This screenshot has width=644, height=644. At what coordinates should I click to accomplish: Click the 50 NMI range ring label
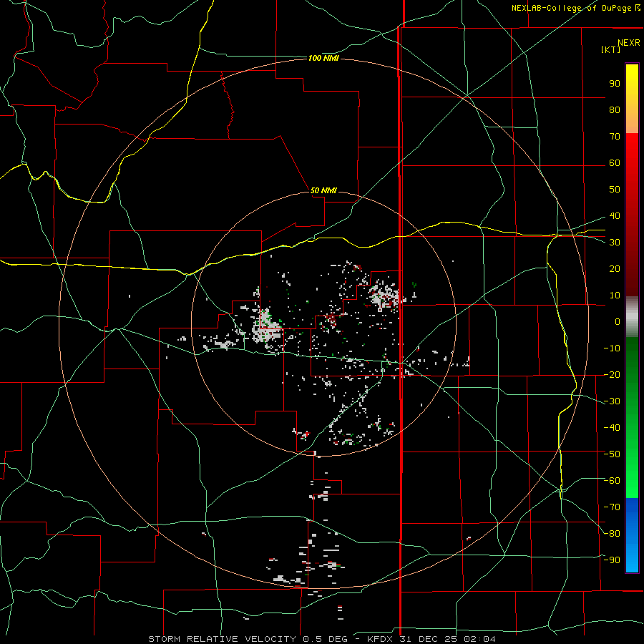[x=323, y=190]
